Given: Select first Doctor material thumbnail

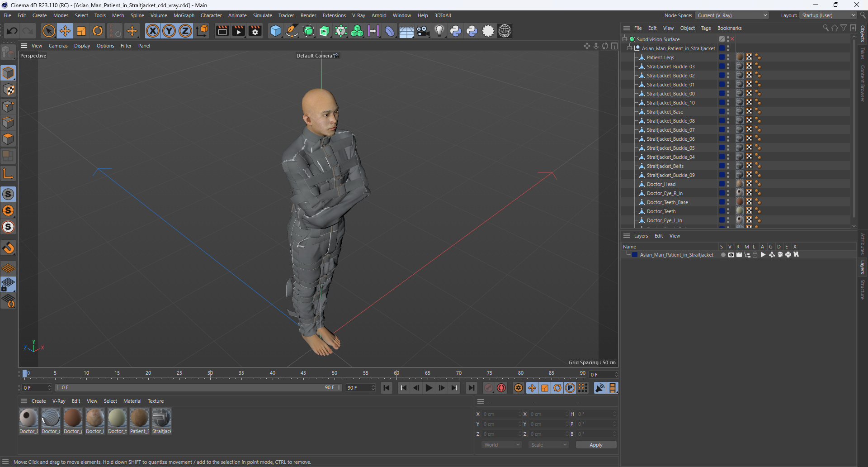Looking at the screenshot, I should click(28, 418).
